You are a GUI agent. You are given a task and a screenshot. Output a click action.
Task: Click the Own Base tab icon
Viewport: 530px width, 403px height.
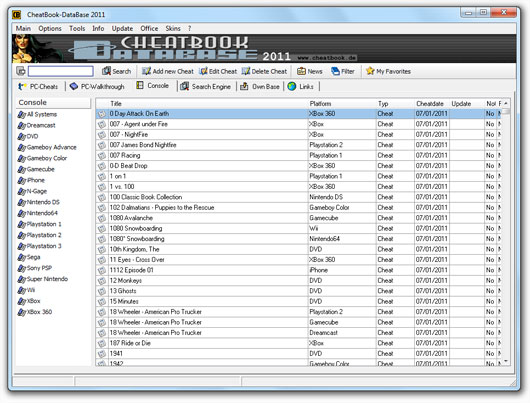tap(244, 87)
